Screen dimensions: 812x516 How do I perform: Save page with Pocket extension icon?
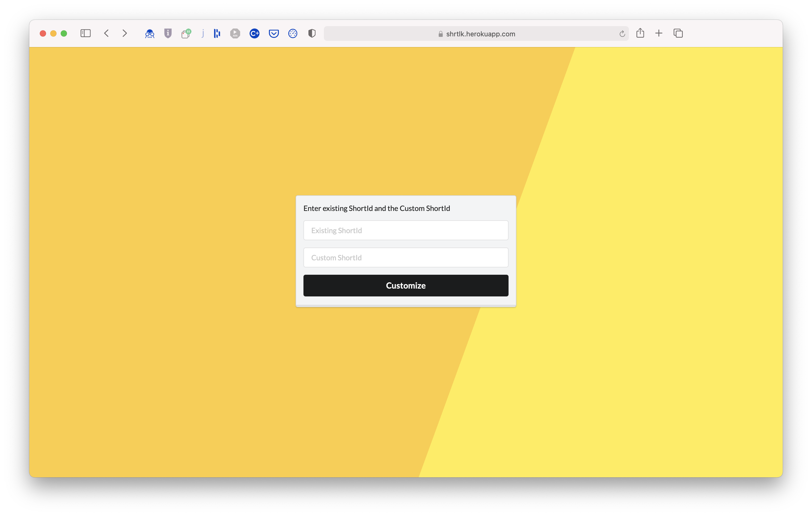click(273, 33)
